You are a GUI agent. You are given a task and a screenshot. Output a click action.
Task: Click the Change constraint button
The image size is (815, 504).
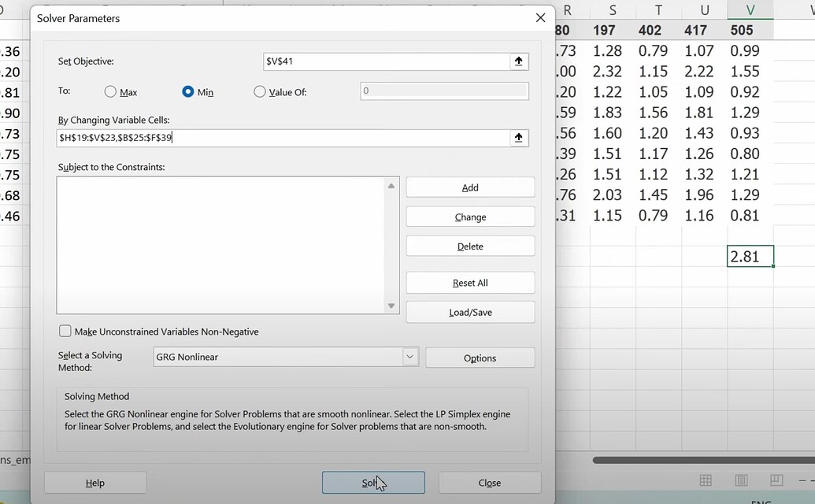(470, 217)
